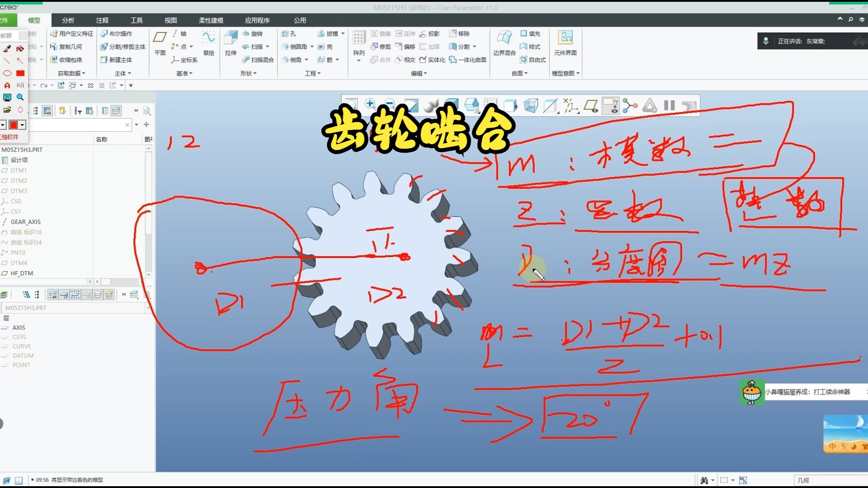Click the 布尔操作 button
The width and height of the screenshot is (868, 488).
121,33
